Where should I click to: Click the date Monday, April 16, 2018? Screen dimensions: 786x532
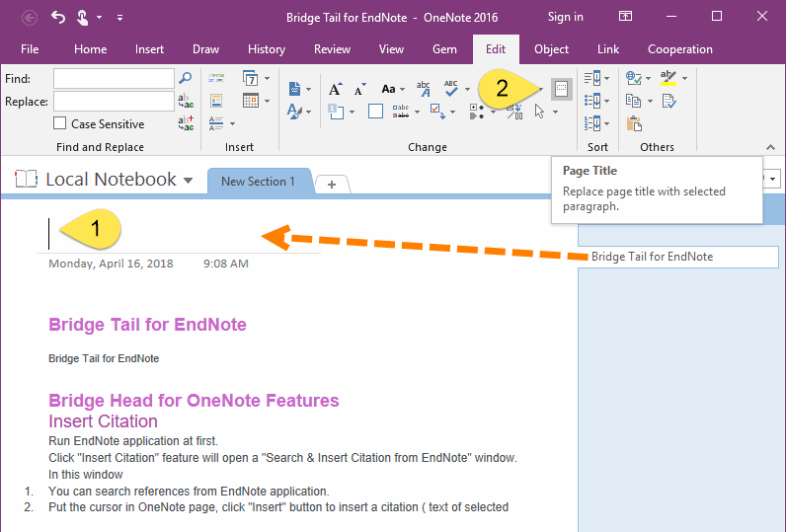pos(111,264)
